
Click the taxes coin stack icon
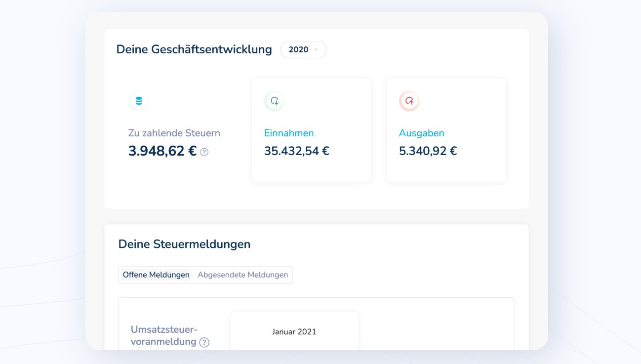tap(139, 101)
